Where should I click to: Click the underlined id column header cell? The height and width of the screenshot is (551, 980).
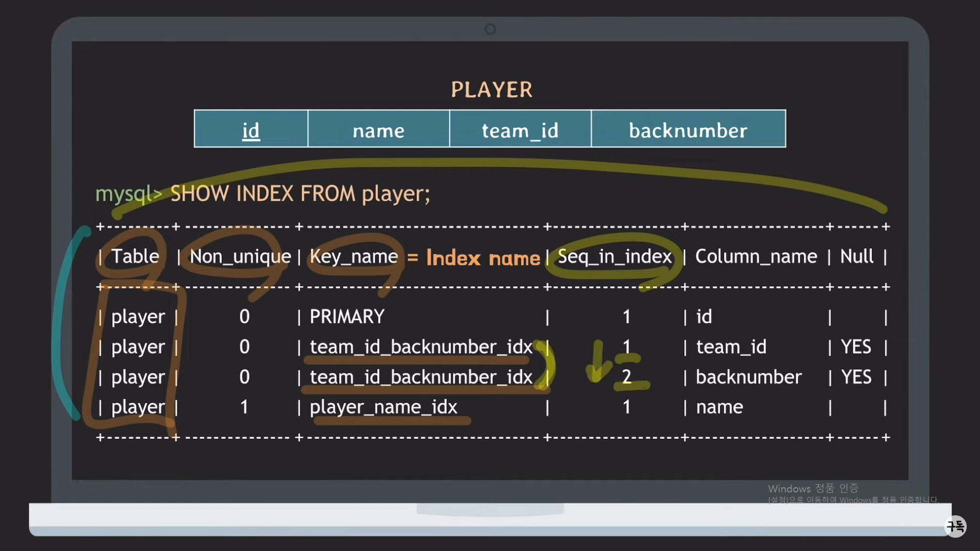click(251, 130)
